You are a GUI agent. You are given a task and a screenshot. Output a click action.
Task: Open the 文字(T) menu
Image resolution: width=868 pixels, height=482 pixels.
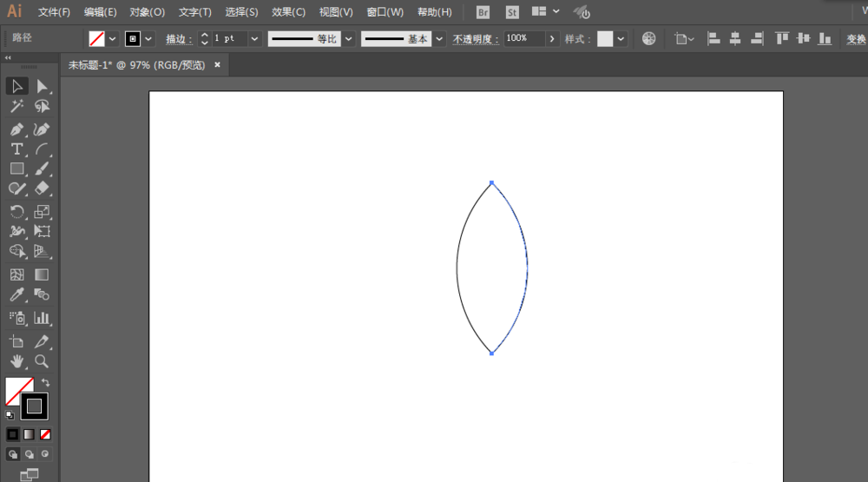click(x=194, y=12)
